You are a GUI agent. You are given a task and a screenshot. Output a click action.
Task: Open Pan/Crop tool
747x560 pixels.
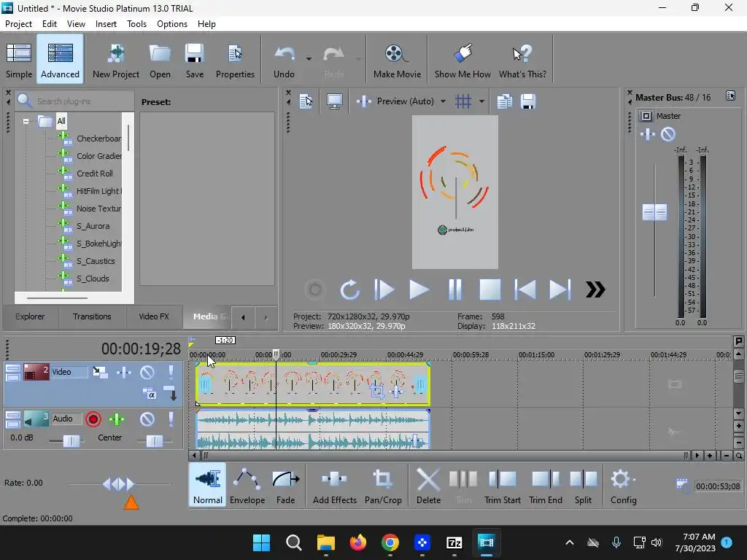point(383,485)
